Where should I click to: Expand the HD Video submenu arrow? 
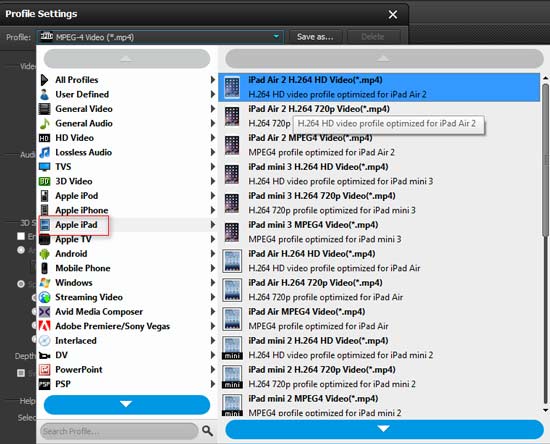coord(213,138)
